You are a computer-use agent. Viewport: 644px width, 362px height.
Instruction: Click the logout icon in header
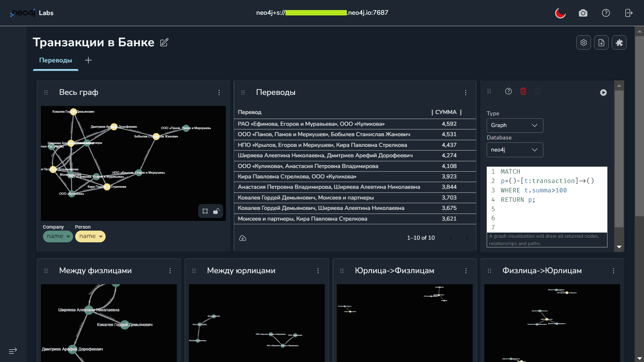tap(629, 13)
